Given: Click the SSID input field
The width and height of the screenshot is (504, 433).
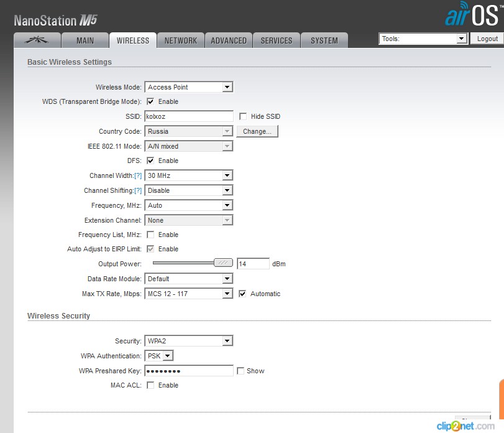Looking at the screenshot, I should point(189,116).
